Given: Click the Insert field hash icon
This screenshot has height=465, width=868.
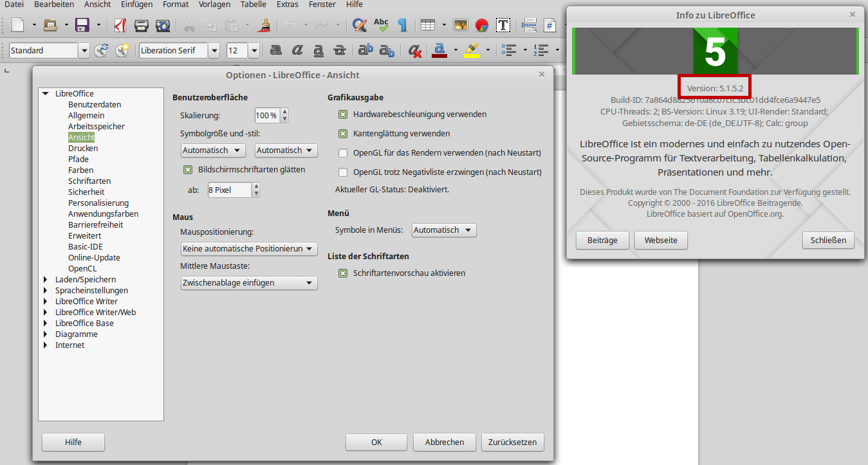Looking at the screenshot, I should point(549,25).
